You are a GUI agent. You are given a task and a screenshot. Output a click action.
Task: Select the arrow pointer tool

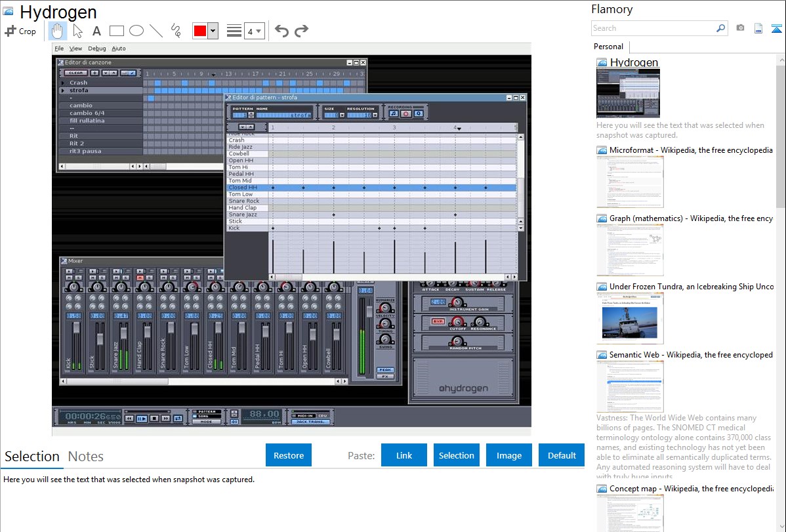tap(77, 31)
